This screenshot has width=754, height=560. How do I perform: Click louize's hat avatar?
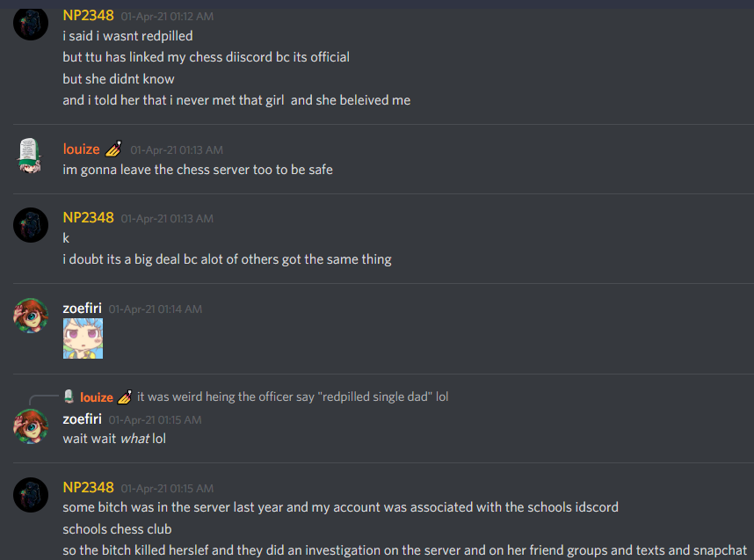tap(29, 156)
